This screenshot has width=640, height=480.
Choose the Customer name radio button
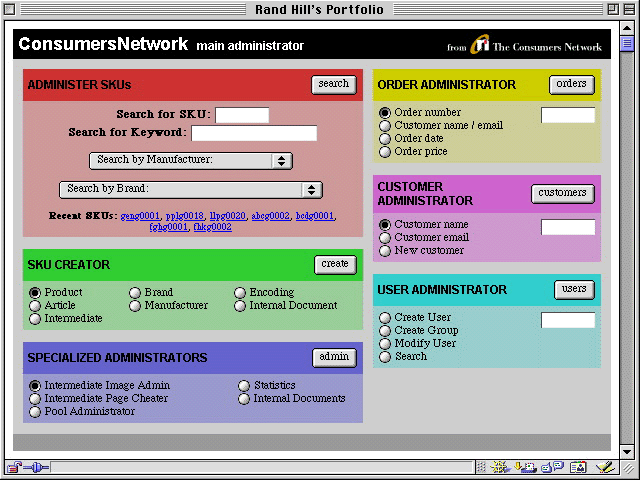384,224
